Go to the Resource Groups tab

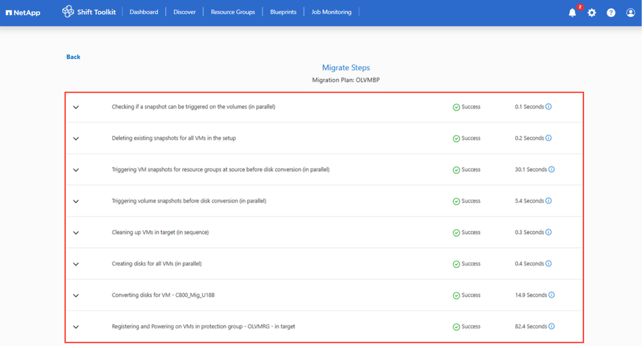(x=233, y=12)
